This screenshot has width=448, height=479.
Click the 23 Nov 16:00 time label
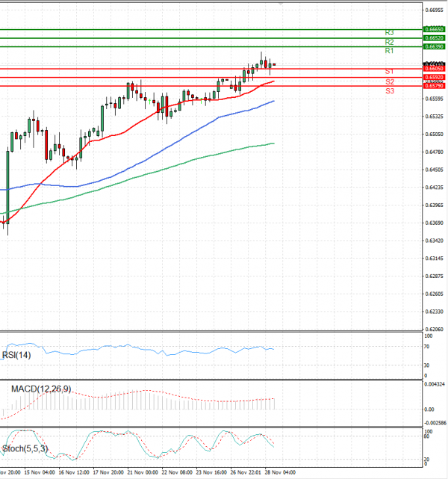(x=211, y=472)
